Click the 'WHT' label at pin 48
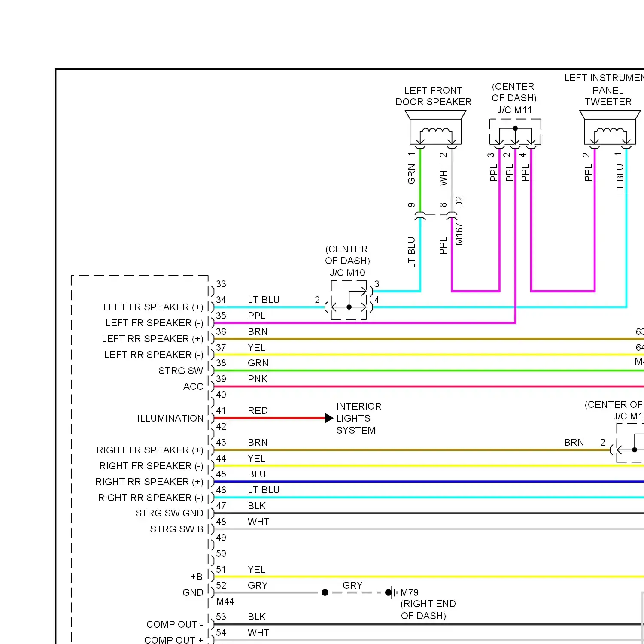The image size is (644, 644). [x=258, y=522]
